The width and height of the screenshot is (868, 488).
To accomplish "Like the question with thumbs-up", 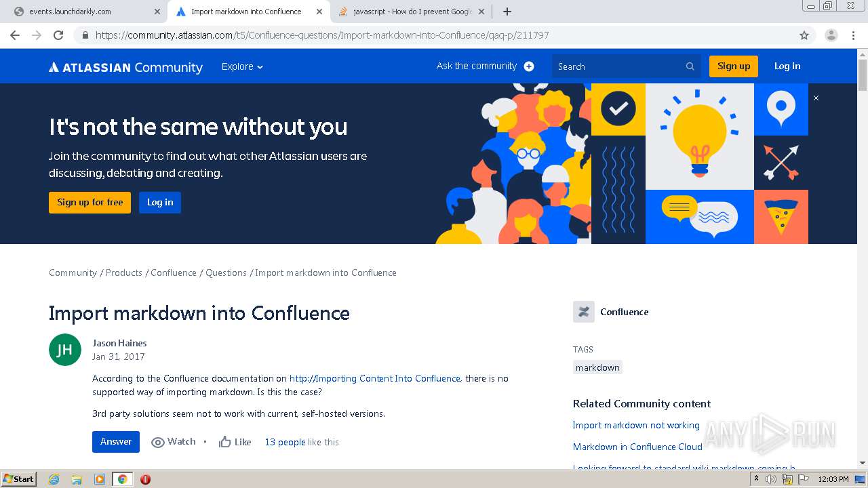I will point(235,442).
